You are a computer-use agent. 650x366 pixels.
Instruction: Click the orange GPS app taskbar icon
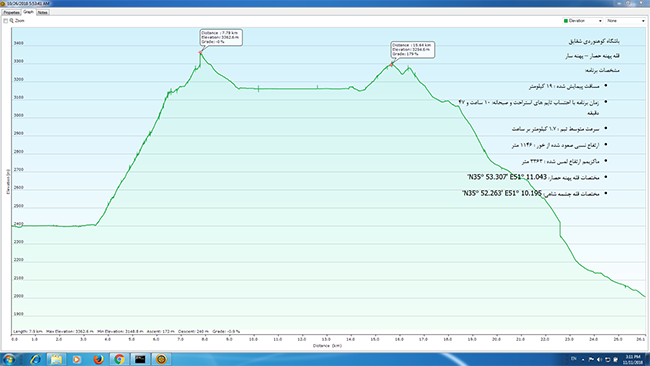161,359
